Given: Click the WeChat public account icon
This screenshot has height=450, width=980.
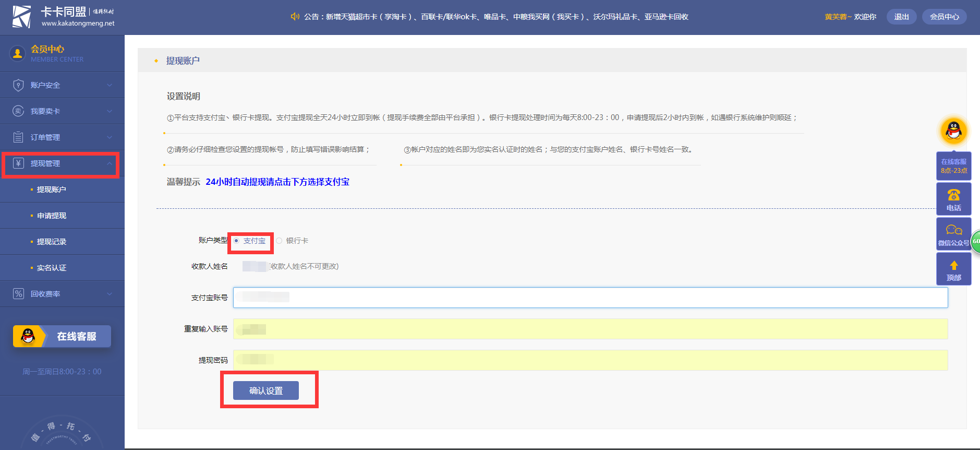Looking at the screenshot, I should (x=954, y=230).
